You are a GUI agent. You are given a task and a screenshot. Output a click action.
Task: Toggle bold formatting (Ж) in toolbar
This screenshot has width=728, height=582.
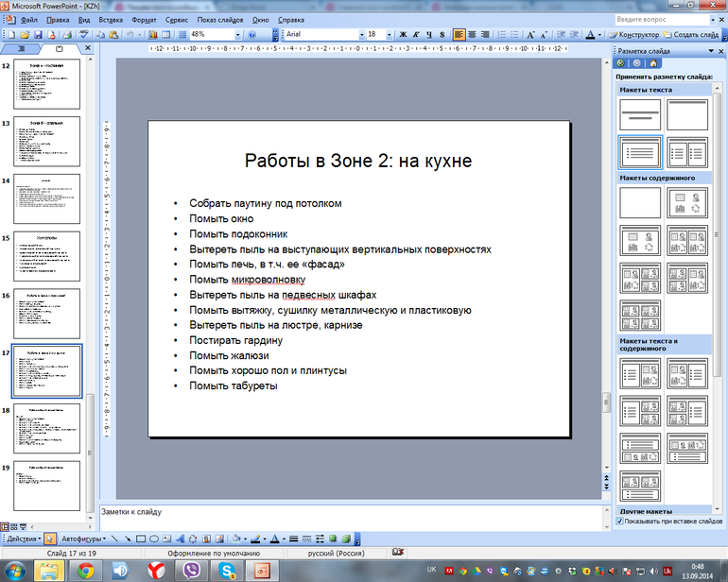403,35
